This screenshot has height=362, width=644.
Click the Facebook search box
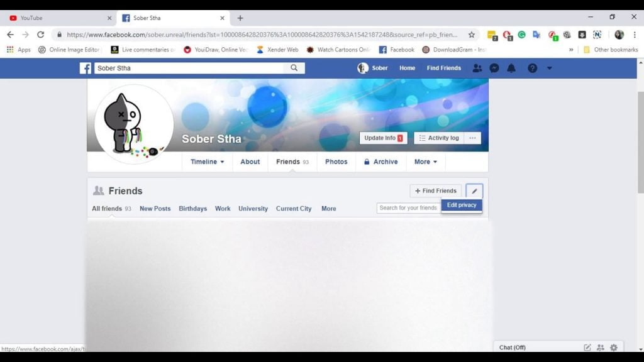pos(189,68)
